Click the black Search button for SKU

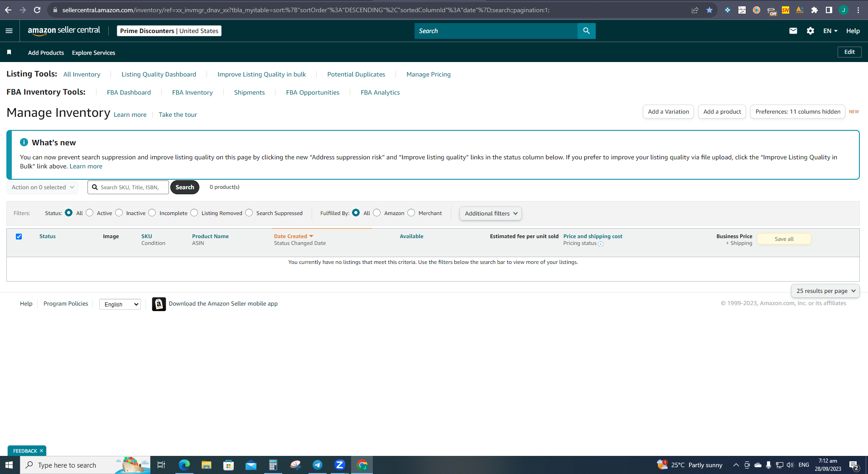pos(185,187)
